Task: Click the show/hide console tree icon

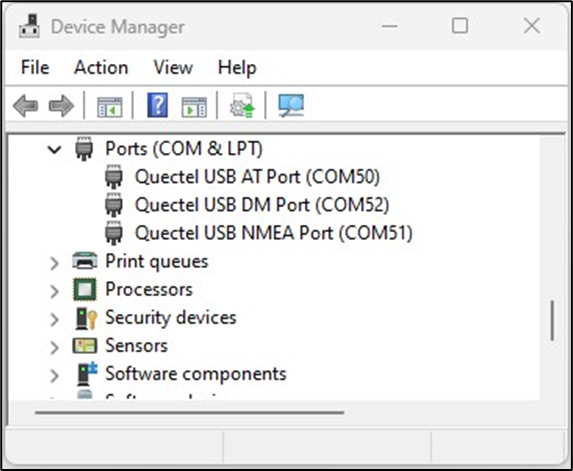Action: coord(109,107)
